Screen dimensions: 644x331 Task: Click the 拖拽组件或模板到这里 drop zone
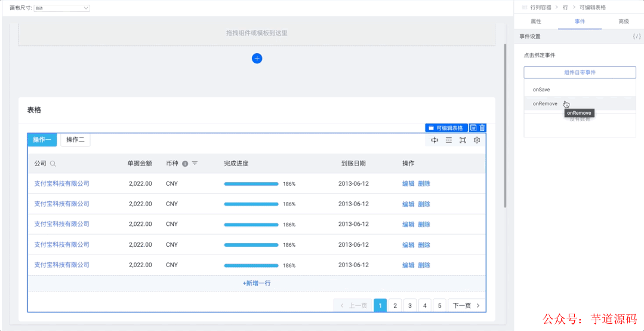coord(257,35)
